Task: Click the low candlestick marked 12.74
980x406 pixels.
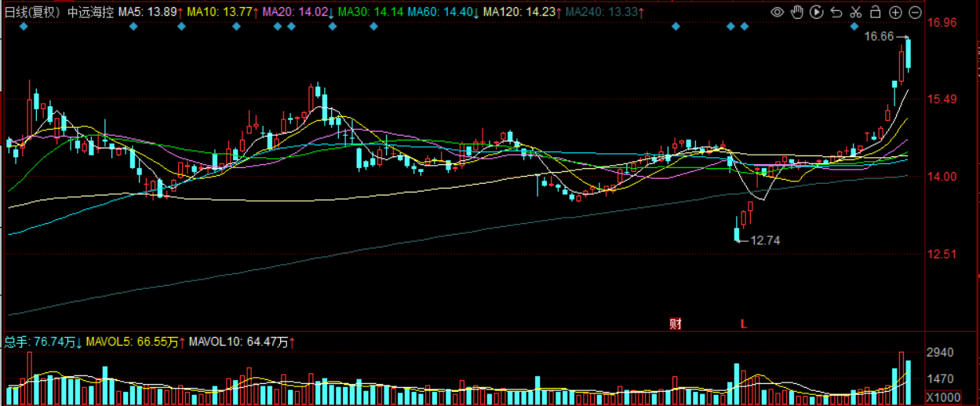Action: 737,233
